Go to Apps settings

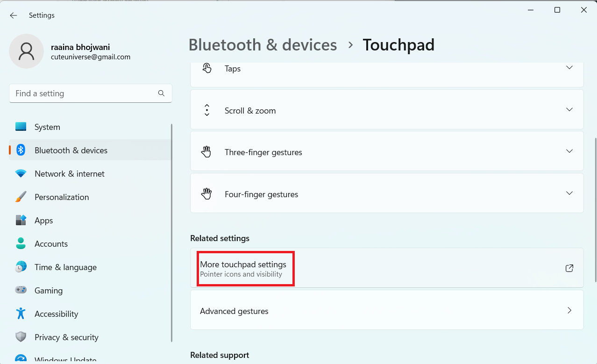tap(43, 221)
